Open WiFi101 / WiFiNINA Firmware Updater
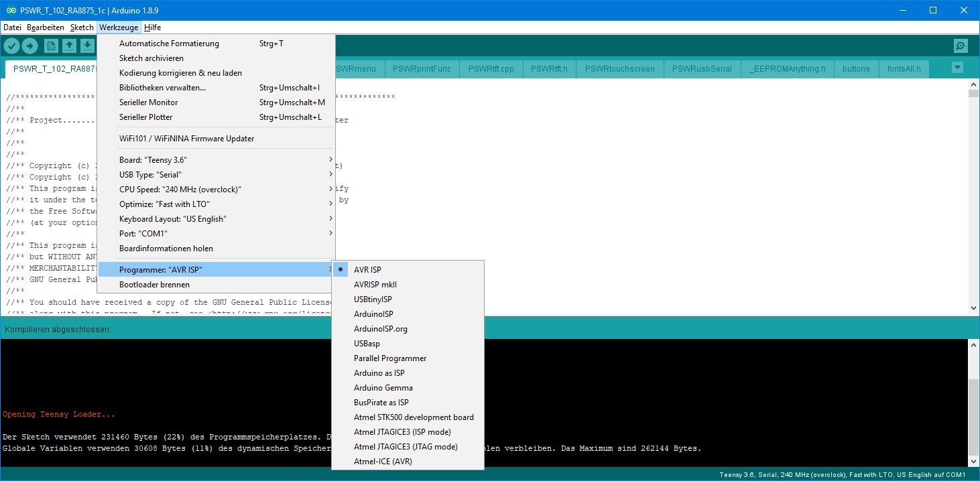Screen dimensions: 980x481 coord(216,139)
